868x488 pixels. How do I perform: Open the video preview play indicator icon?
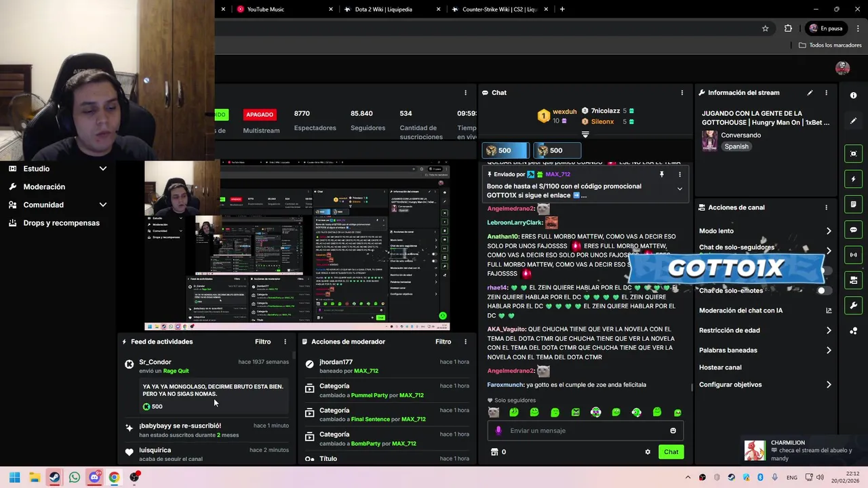click(x=443, y=316)
